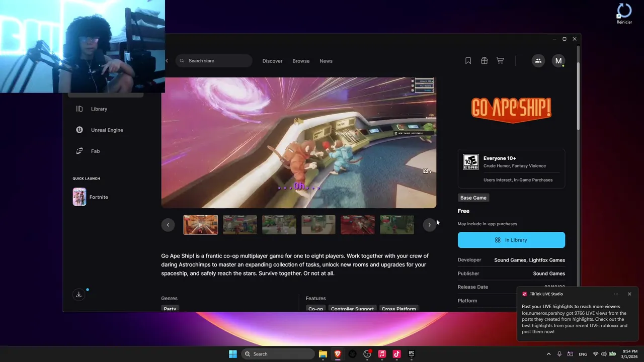Click the Cross Platform feature tag
The width and height of the screenshot is (644, 362).
coord(399,308)
